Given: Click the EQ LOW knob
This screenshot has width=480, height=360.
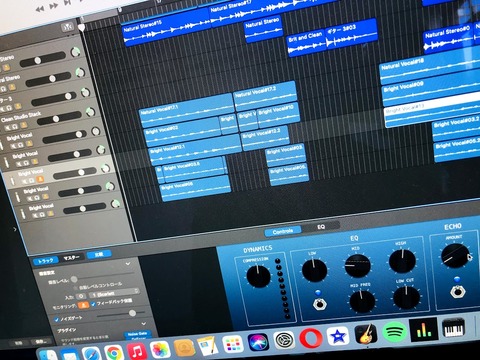Looking at the screenshot, I should pos(314,270).
